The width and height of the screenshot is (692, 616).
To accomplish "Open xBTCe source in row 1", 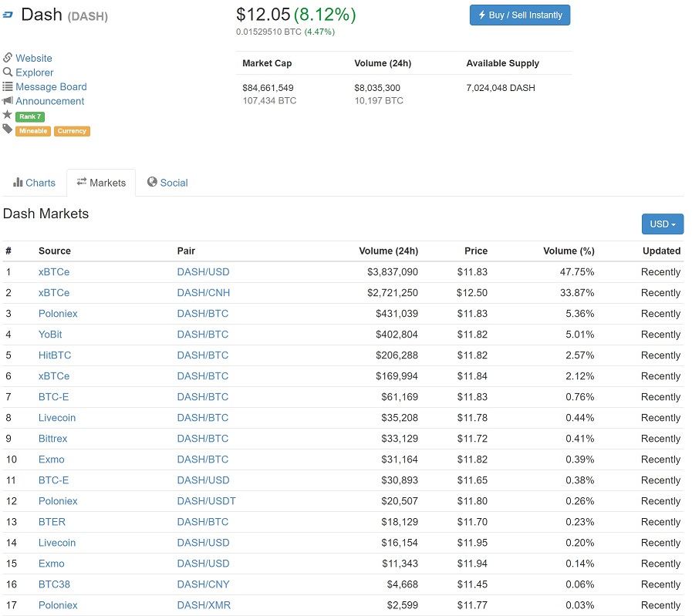I will [x=54, y=272].
